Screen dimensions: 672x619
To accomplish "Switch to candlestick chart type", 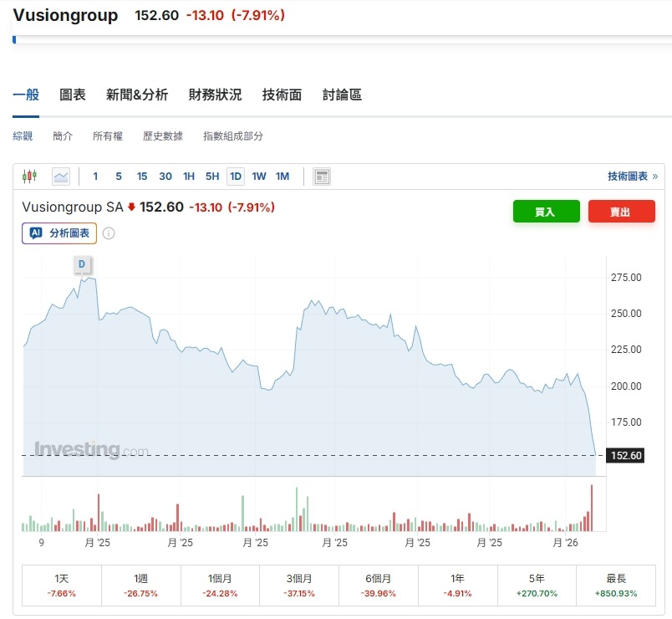I will pos(29,176).
